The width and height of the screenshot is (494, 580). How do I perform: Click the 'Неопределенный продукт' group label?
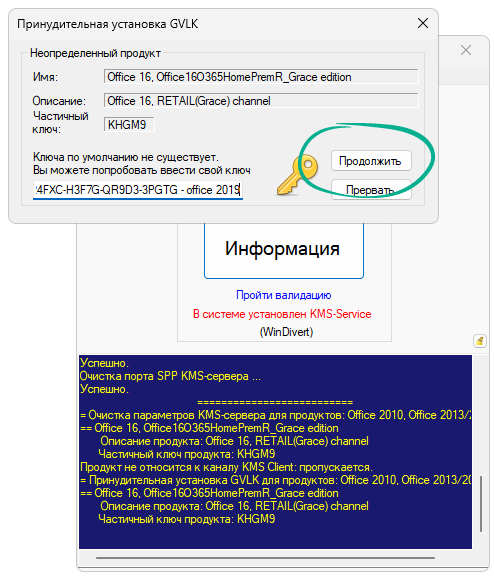[95, 53]
